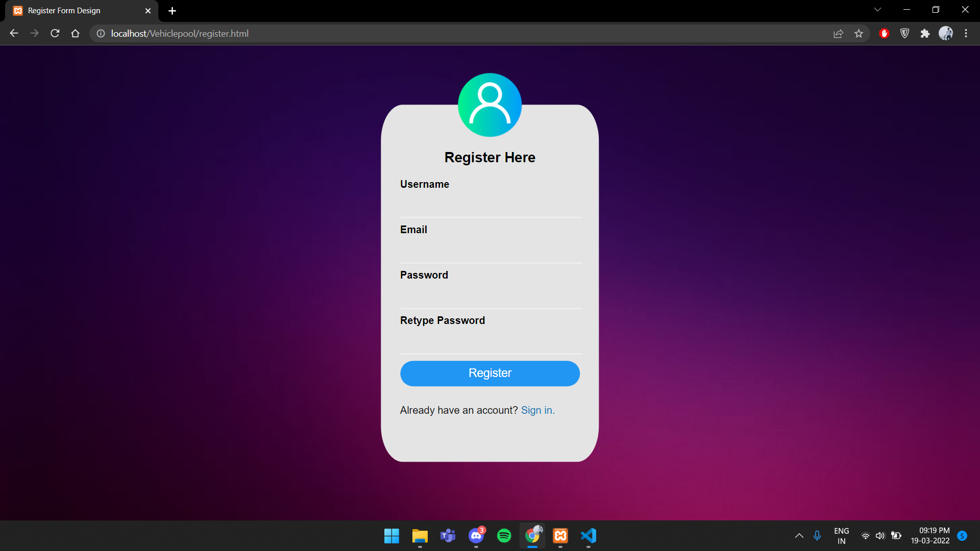Open the Extensions puzzle icon
980x551 pixels.
point(925,34)
